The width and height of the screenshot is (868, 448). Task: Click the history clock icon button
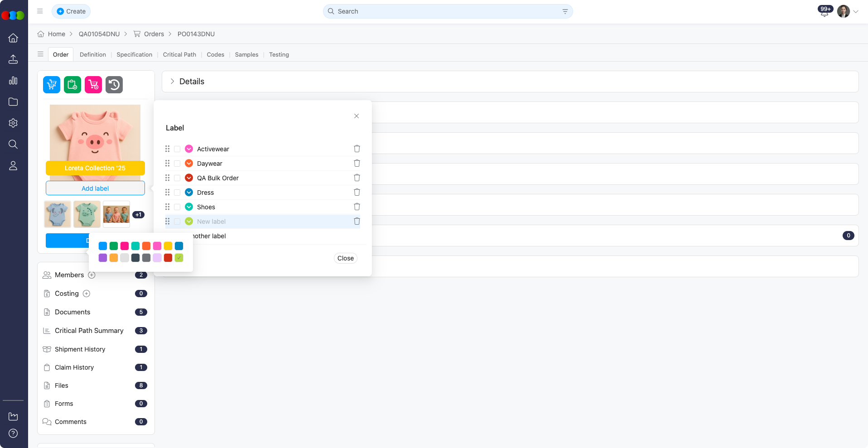(114, 85)
